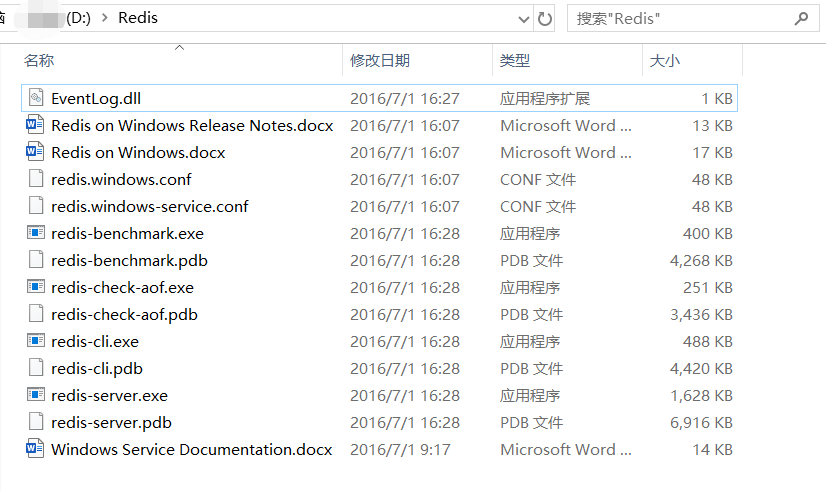Click the sort arrow above the 名称 column

(180, 47)
